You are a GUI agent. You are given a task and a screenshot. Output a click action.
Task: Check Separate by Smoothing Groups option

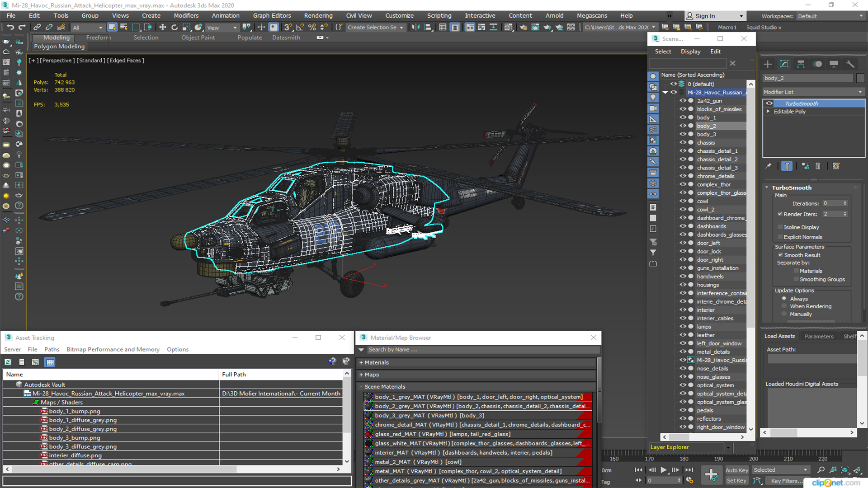pyautogui.click(x=796, y=280)
